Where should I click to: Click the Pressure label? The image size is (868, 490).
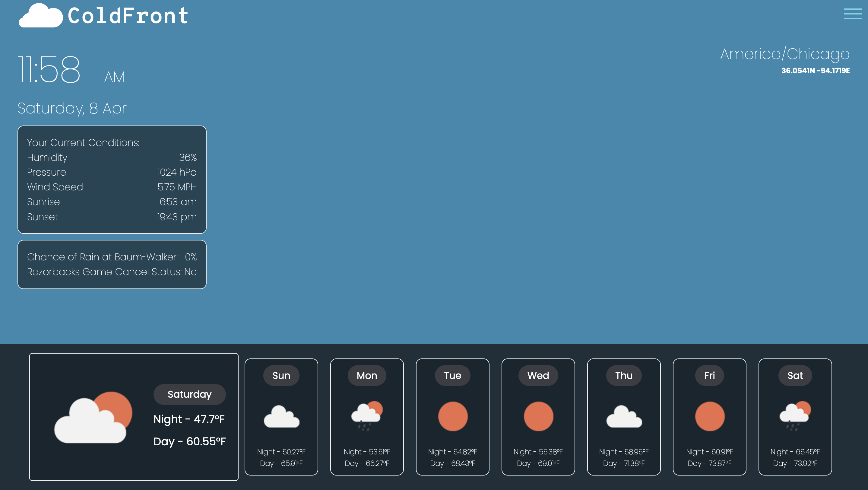(46, 172)
